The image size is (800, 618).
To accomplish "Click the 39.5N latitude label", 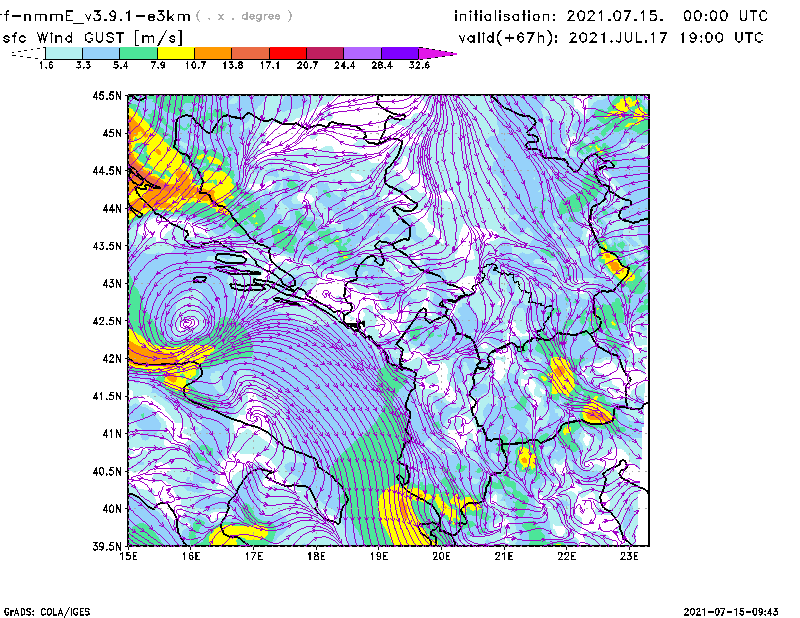I will point(107,547).
